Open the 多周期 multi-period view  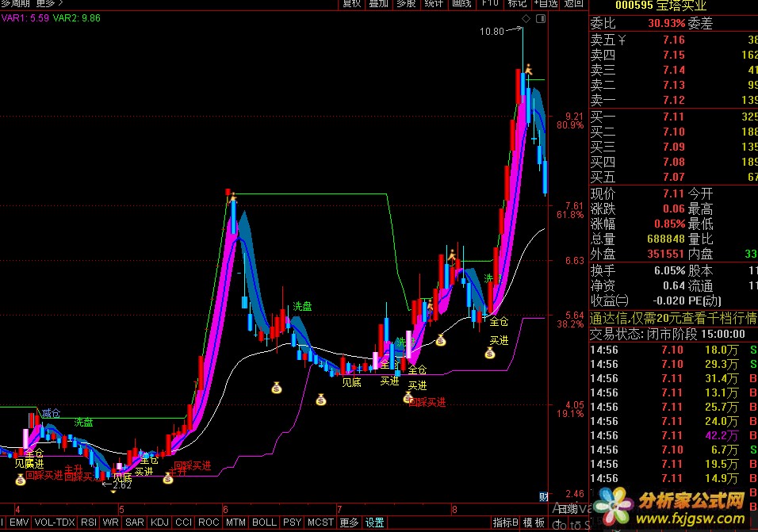(x=16, y=4)
